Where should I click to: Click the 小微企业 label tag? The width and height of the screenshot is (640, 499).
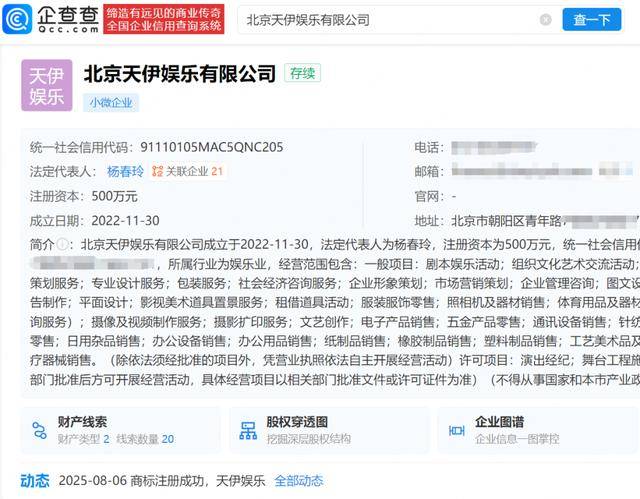click(x=111, y=102)
